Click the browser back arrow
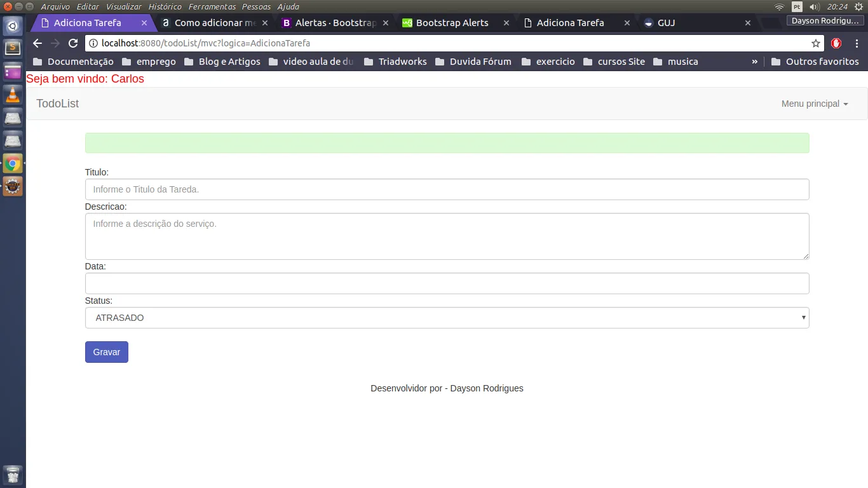 point(37,43)
